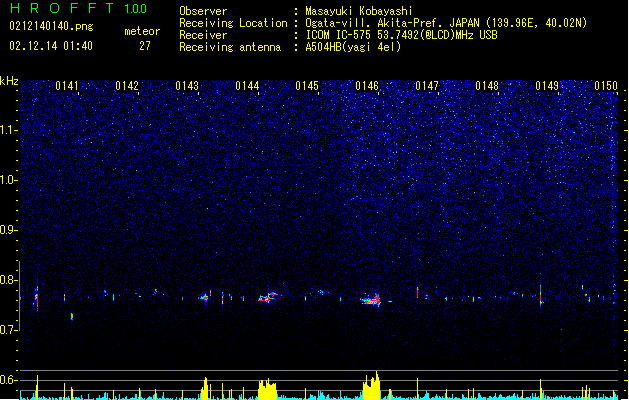The width and height of the screenshot is (629, 400).
Task: Click the 0.6 kHz axis label
Action: pos(9,380)
